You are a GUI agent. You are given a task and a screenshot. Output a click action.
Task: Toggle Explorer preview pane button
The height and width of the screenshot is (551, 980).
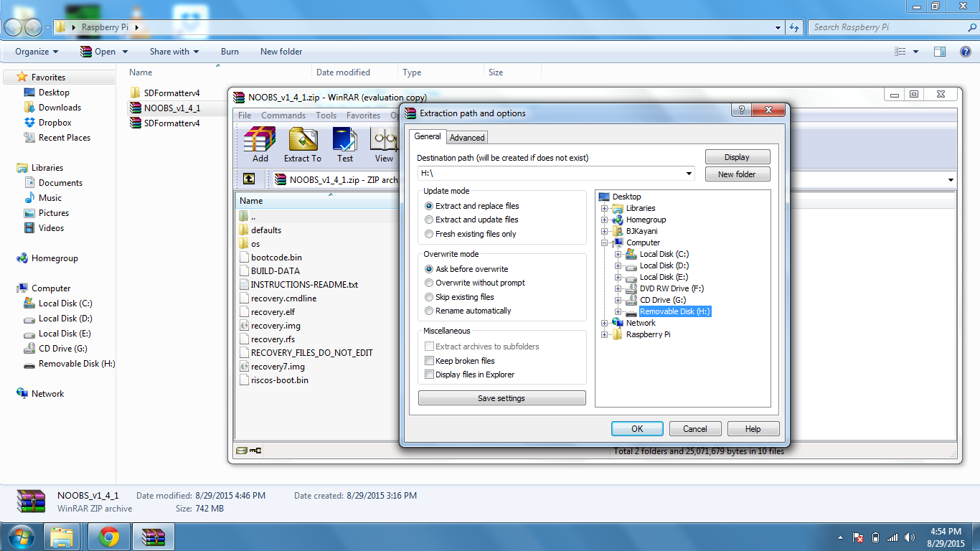940,52
